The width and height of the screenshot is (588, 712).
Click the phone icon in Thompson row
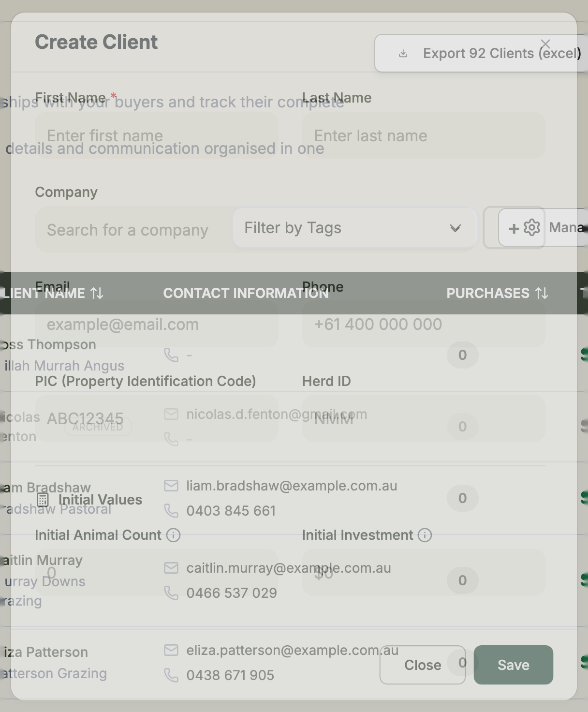coord(171,355)
